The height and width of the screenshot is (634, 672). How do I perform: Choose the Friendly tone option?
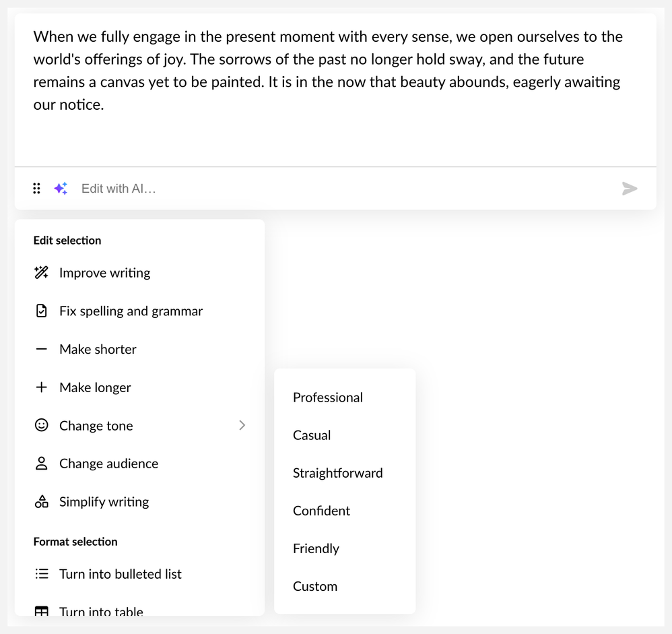(316, 548)
